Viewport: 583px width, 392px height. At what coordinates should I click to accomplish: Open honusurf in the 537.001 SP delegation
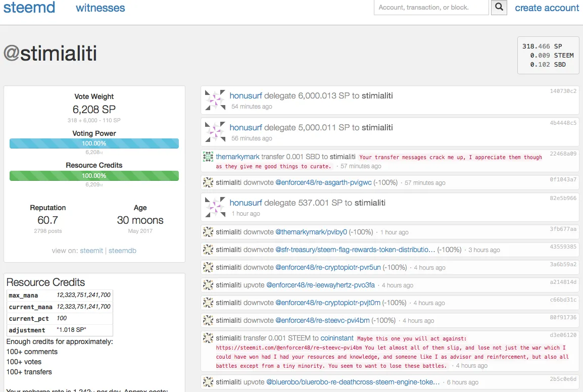click(x=246, y=203)
